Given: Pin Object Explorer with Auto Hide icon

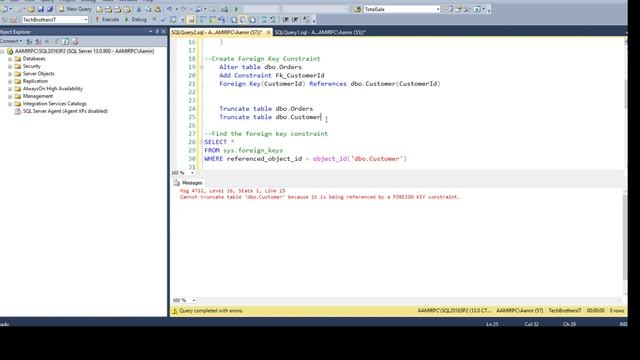Looking at the screenshot, I should [157, 31].
